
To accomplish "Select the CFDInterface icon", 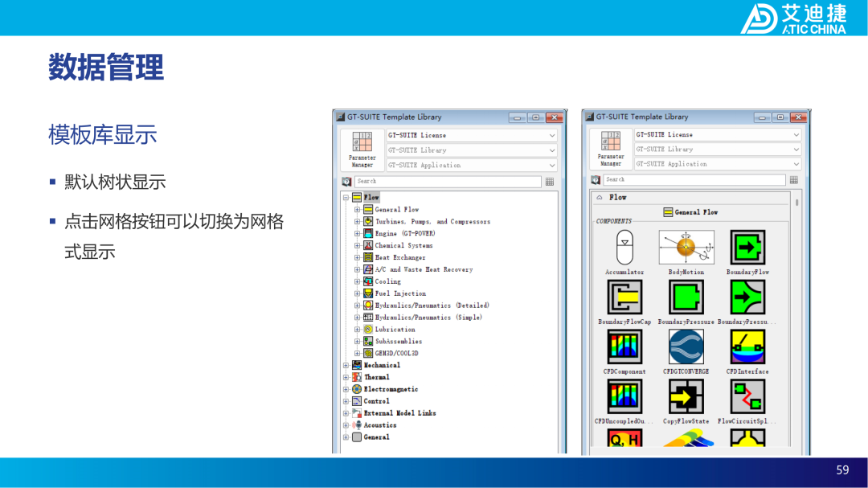I will pyautogui.click(x=747, y=347).
